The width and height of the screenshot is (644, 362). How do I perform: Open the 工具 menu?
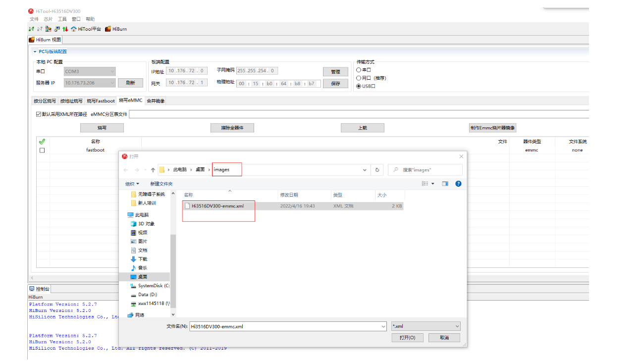click(x=62, y=19)
